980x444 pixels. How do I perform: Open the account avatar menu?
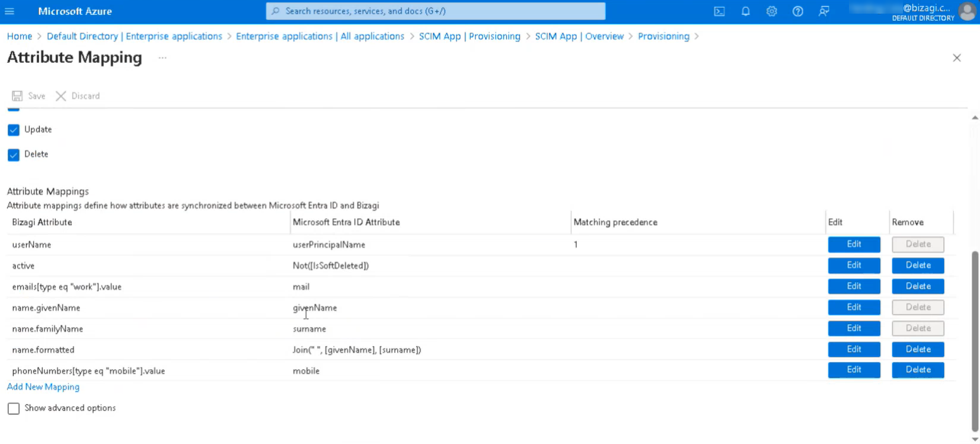pyautogui.click(x=967, y=11)
